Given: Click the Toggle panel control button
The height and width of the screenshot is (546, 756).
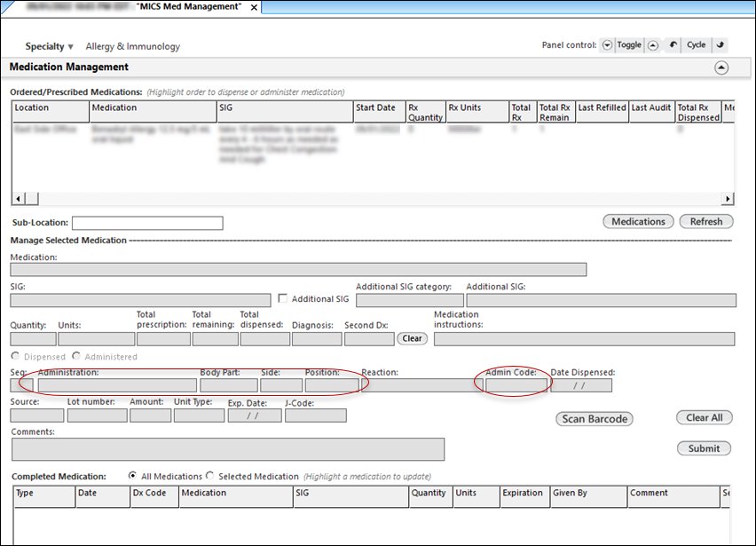Looking at the screenshot, I should pyautogui.click(x=629, y=45).
